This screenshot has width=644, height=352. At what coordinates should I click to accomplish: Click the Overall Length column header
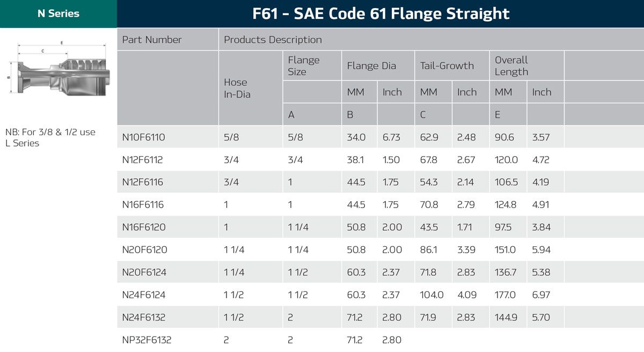[511, 66]
